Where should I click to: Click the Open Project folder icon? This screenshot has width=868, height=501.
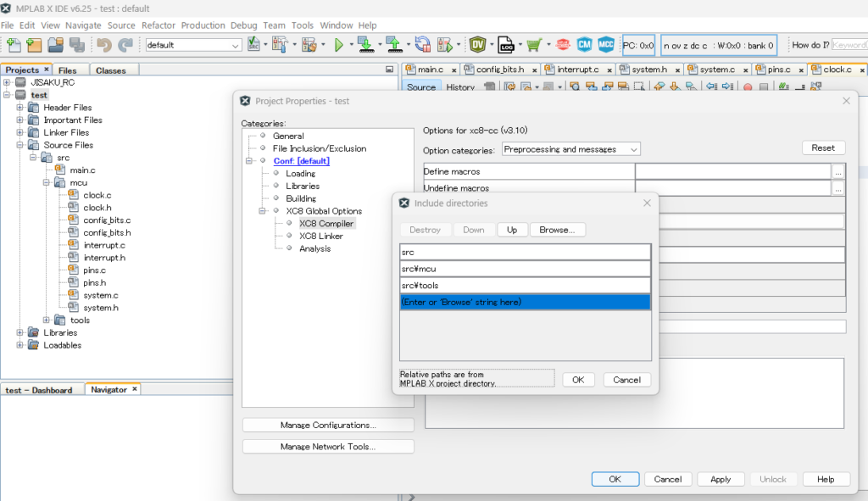(x=55, y=45)
